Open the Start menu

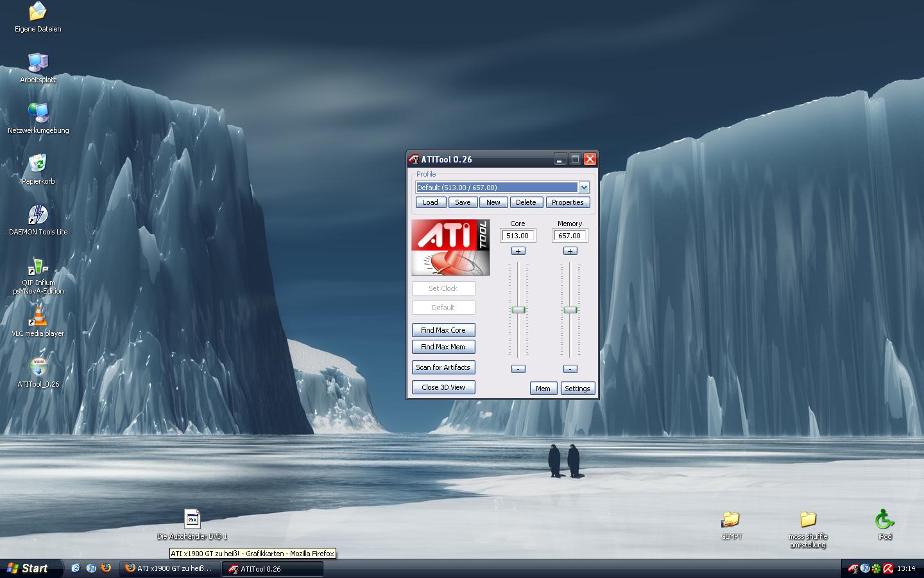[x=31, y=568]
